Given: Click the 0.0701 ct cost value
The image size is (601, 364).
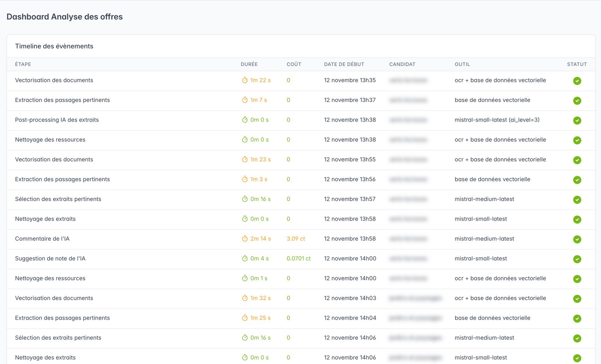Looking at the screenshot, I should [299, 259].
